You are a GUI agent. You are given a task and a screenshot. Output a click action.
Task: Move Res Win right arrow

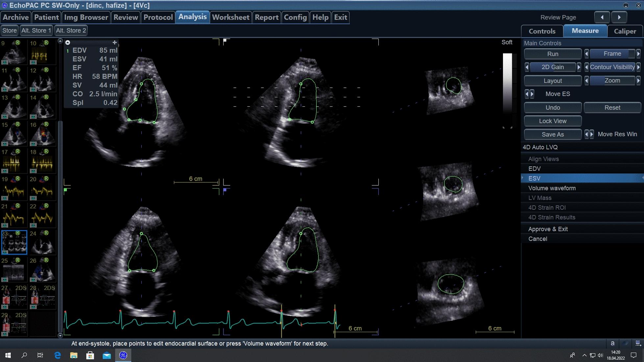tap(592, 134)
